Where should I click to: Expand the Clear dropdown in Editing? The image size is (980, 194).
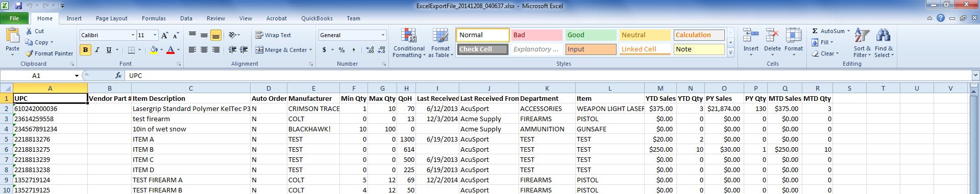(x=837, y=53)
